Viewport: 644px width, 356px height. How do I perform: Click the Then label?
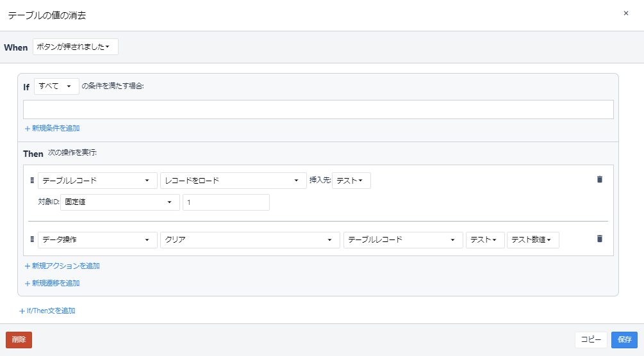click(33, 154)
